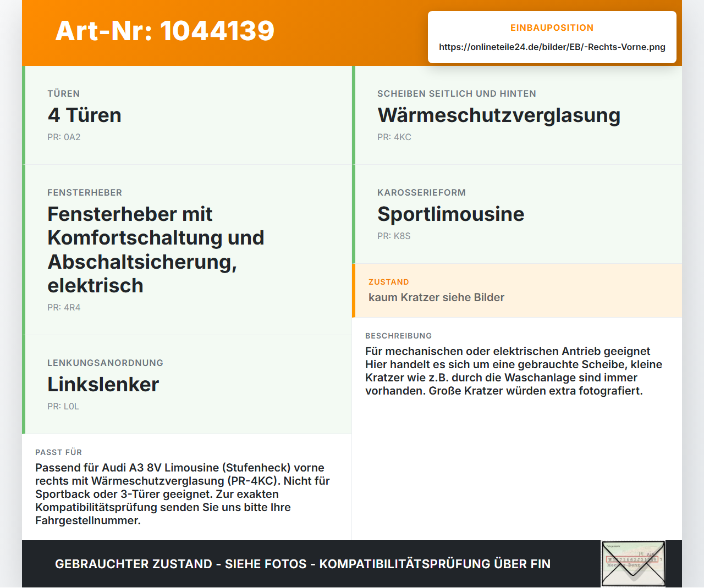The image size is (704, 588).
Task: Click the 'Wärmeschutzverglasung' value
Action: pos(499,115)
